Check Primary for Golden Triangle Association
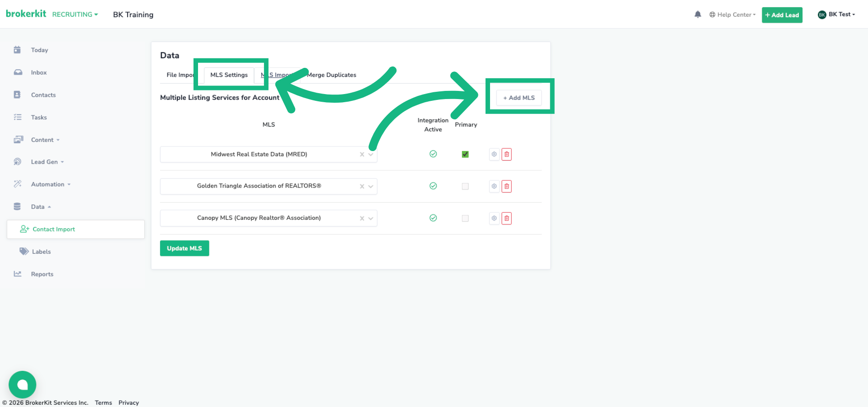 465,186
